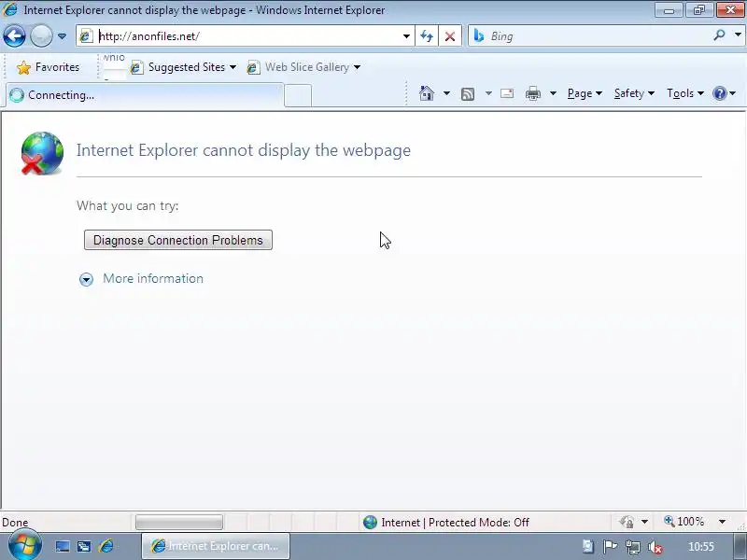This screenshot has width=747, height=560.
Task: Click Diagnose Connection Problems button
Action: [178, 240]
